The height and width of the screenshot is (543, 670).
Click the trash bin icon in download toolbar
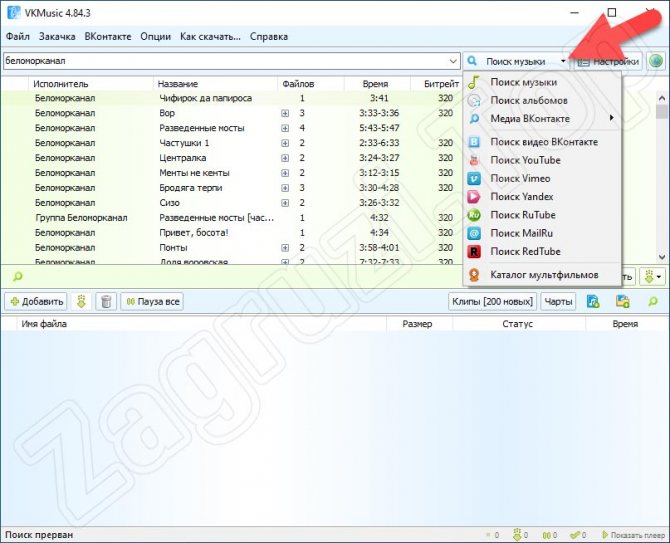coord(106,301)
